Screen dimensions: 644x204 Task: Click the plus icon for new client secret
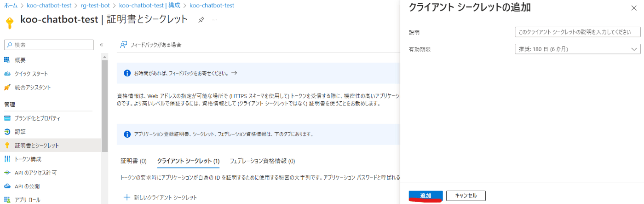(x=127, y=197)
